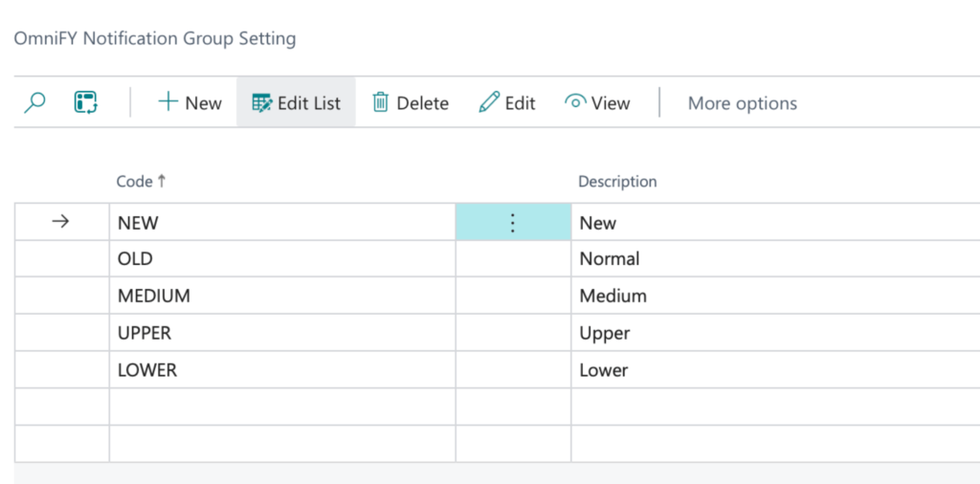
Task: Click the OmniFY Notification Group Setting title
Action: tap(155, 38)
